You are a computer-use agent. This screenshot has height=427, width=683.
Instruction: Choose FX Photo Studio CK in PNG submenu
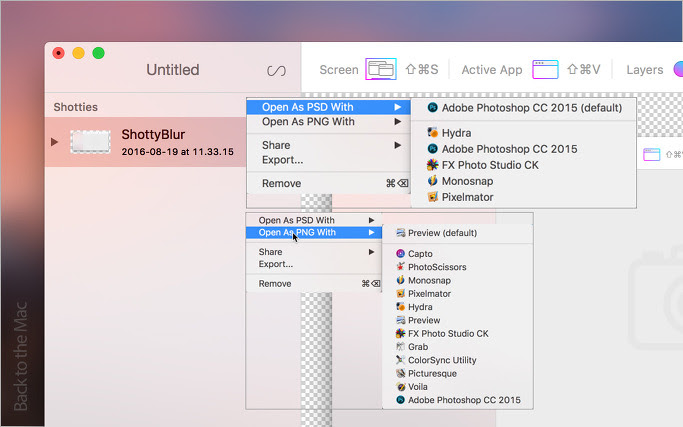(457, 334)
